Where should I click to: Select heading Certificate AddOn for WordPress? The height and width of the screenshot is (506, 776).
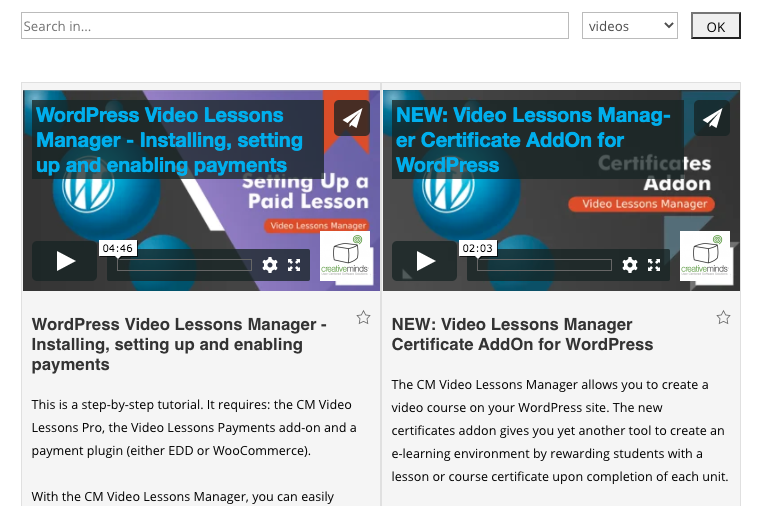(x=522, y=334)
